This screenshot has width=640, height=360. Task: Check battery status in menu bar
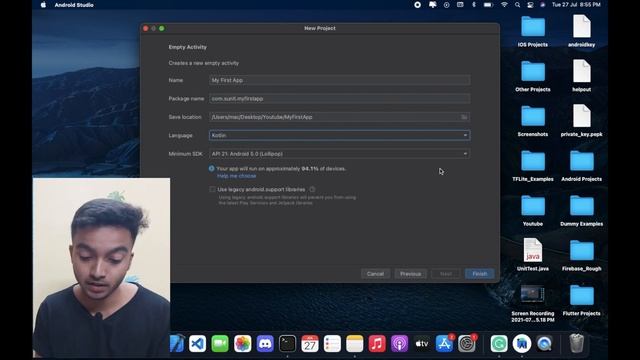488,5
